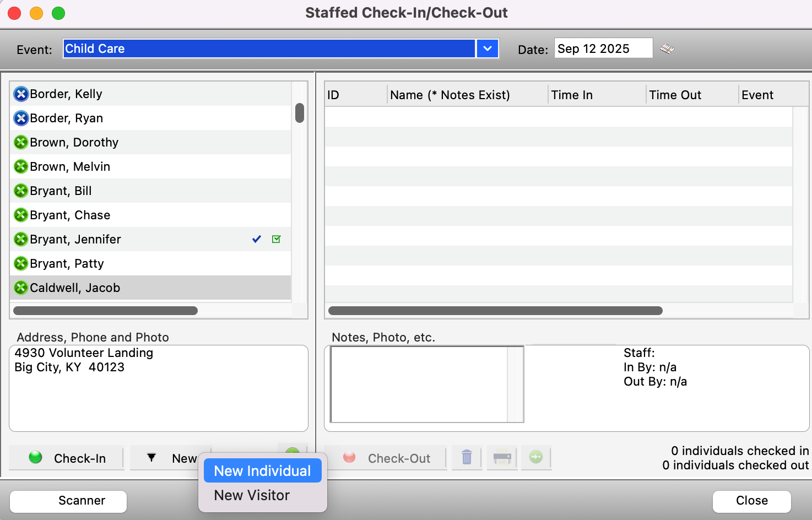Open the print icon next to Check-Out
The height and width of the screenshot is (520, 812).
coord(501,458)
